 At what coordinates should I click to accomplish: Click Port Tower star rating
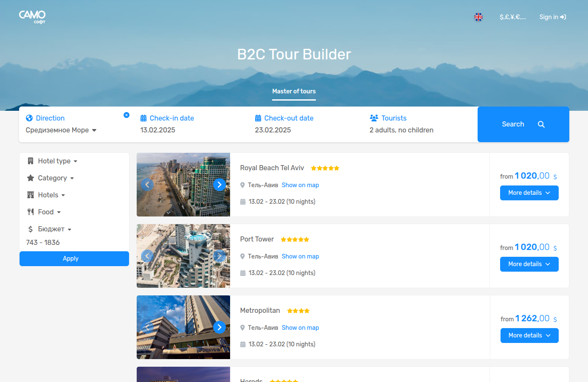295,239
